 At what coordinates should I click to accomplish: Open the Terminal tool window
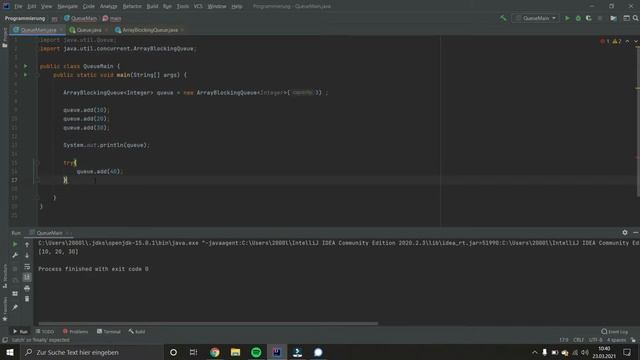(x=109, y=331)
